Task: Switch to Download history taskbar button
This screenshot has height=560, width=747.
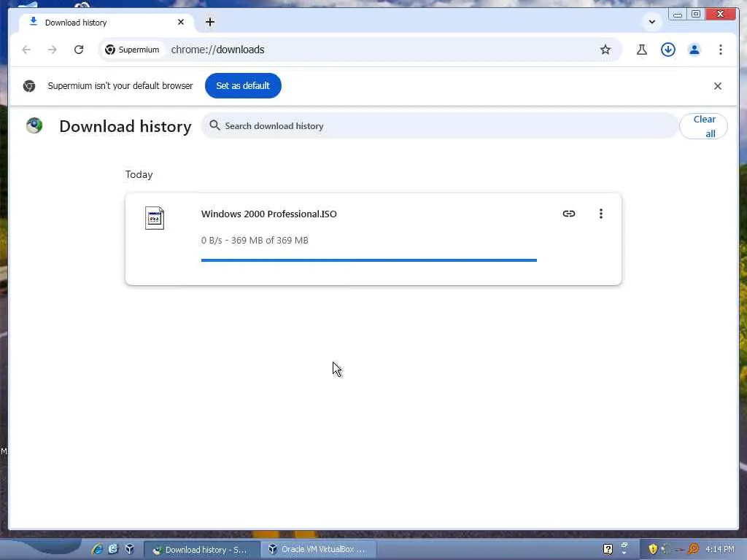Action: [x=201, y=550]
